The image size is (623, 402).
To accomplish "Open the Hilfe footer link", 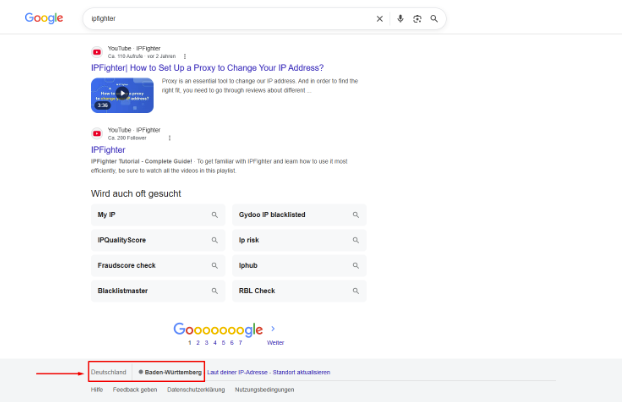I will click(97, 390).
